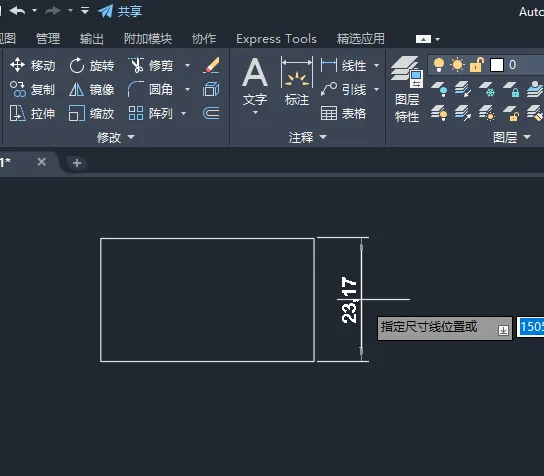
Task: Click the prompt options down-arrow icon
Action: pyautogui.click(x=503, y=330)
